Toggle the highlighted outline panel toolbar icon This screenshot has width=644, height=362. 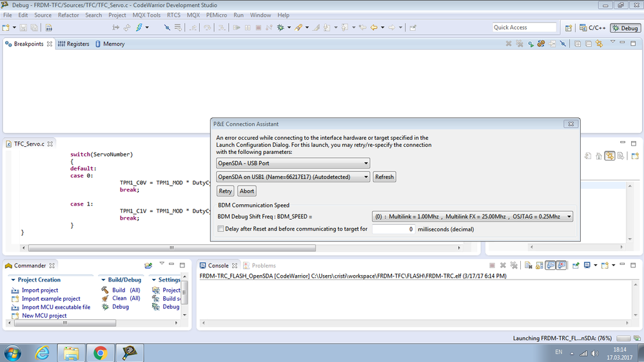coord(609,156)
